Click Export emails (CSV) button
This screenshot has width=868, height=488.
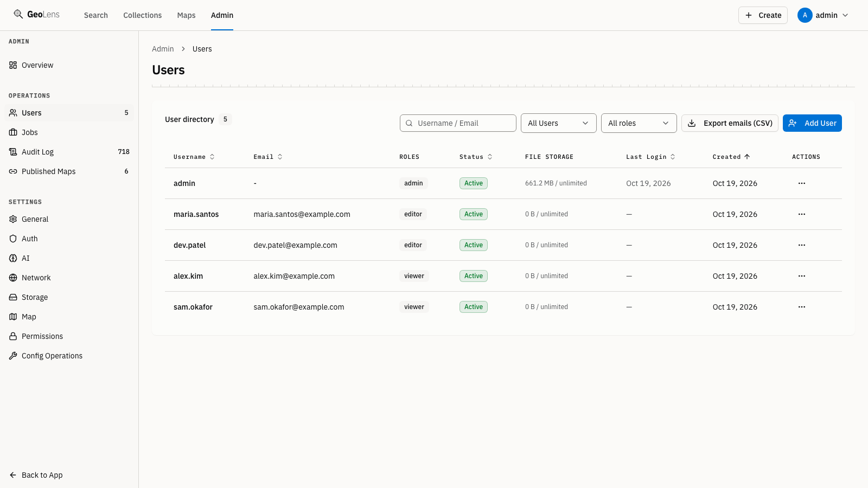(730, 123)
